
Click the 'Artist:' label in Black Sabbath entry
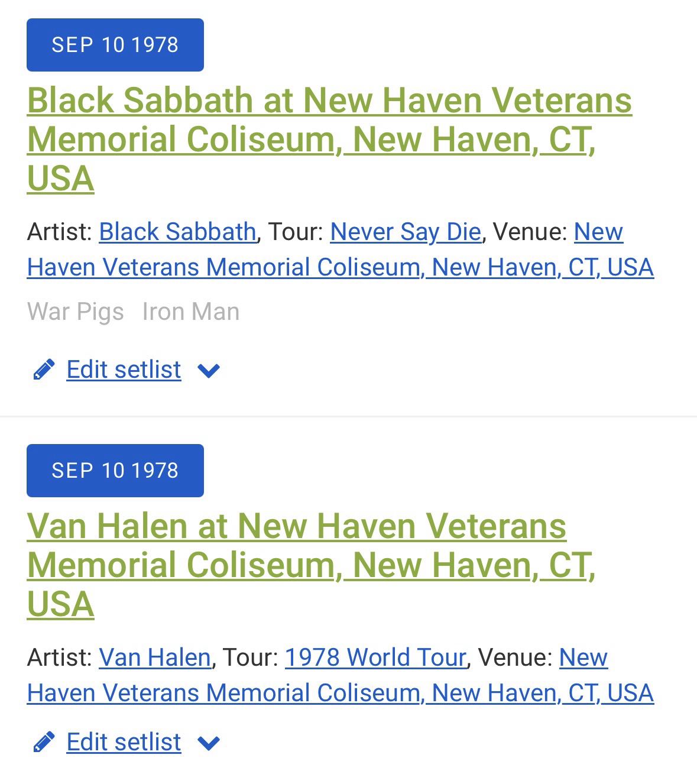[59, 232]
